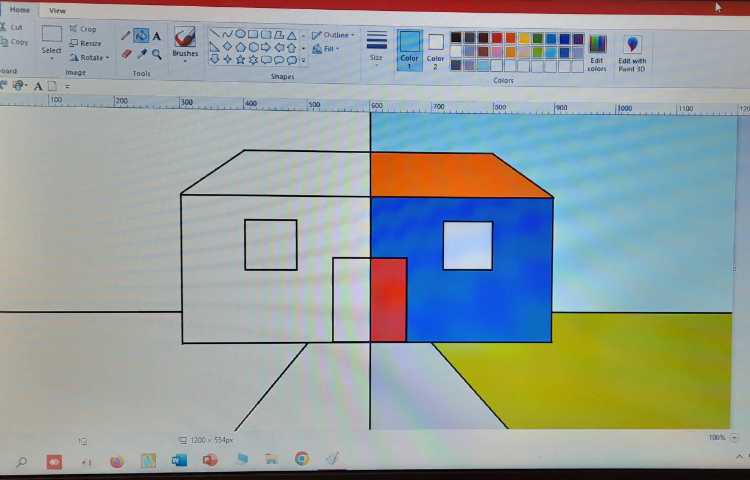Select the Fill with color bucket tool

pyautogui.click(x=141, y=36)
